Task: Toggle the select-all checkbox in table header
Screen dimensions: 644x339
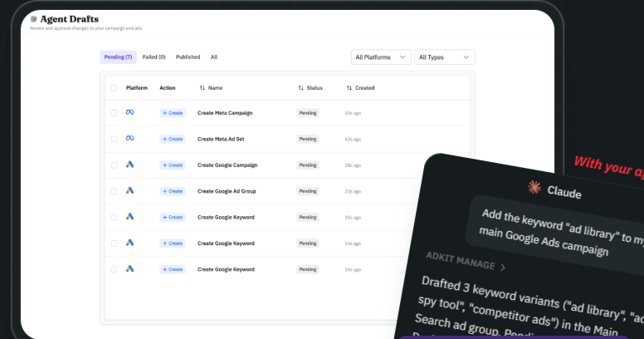Action: click(x=114, y=88)
